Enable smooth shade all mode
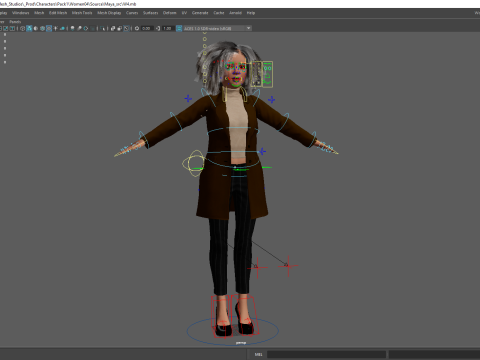This screenshot has height=360, width=480. click(x=29, y=28)
